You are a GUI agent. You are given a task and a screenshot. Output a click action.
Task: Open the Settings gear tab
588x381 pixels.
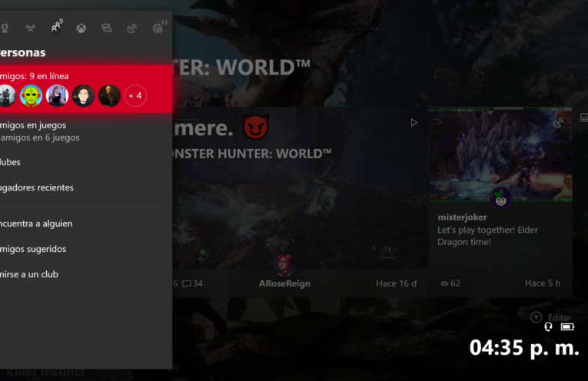pyautogui.click(x=158, y=28)
